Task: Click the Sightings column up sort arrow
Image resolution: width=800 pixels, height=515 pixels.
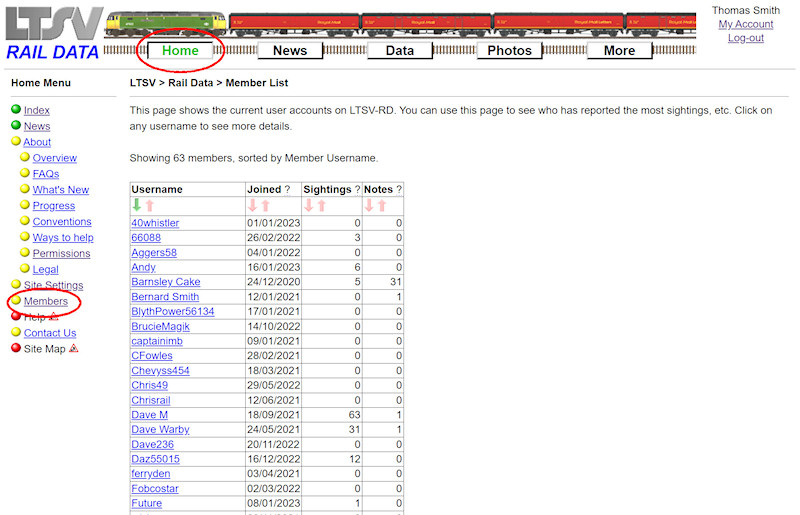Action: [321, 205]
